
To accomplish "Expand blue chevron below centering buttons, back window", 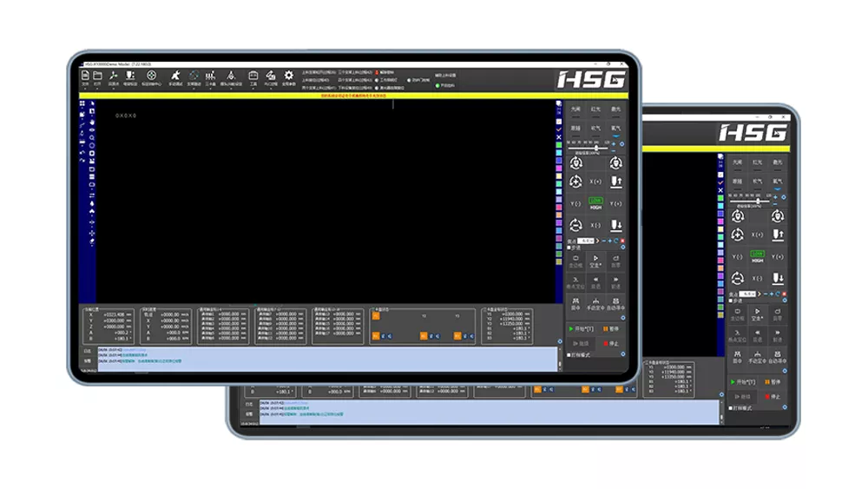I will click(785, 371).
